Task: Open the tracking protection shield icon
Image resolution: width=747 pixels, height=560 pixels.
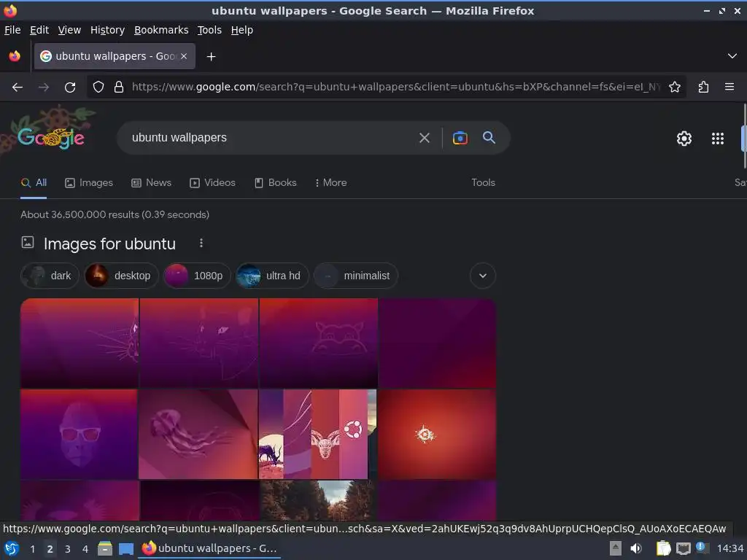Action: 98,87
